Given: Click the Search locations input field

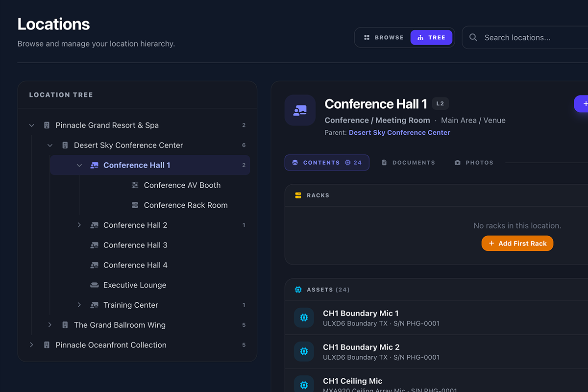Looking at the screenshot, I should click(529, 38).
